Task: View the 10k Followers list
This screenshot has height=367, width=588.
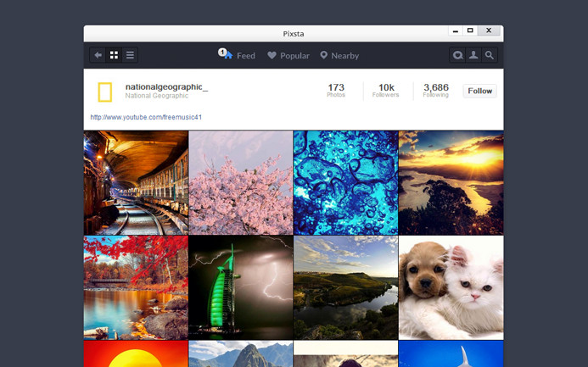Action: [386, 90]
